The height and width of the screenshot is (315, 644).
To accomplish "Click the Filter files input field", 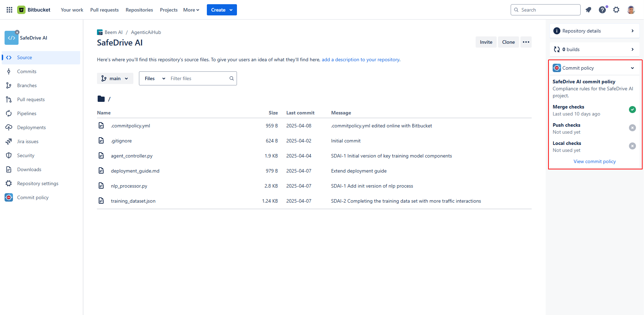I will (x=198, y=78).
